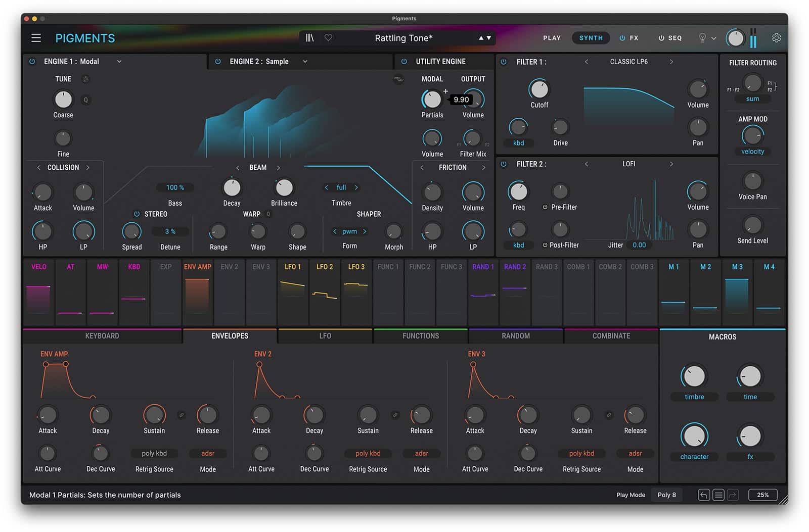The image size is (809, 532).
Task: Click the undo arrow icon
Action: pos(704,495)
